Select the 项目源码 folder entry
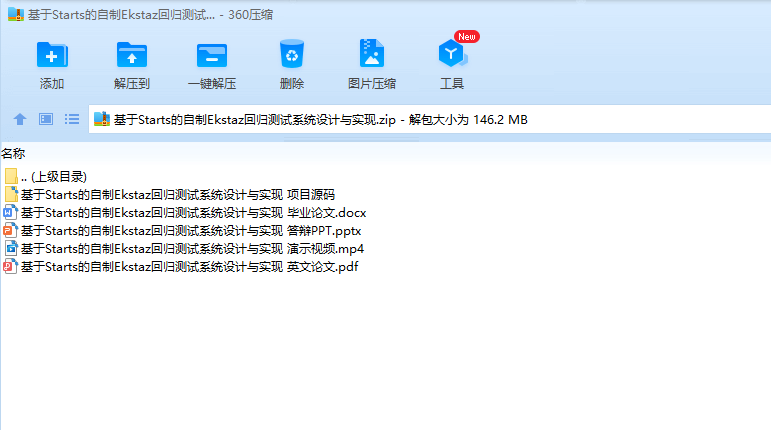 178,195
